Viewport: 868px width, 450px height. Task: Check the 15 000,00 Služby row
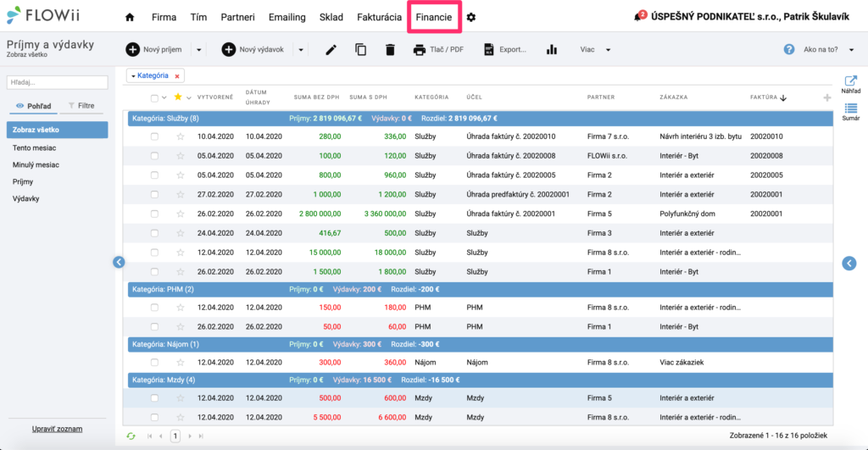154,253
